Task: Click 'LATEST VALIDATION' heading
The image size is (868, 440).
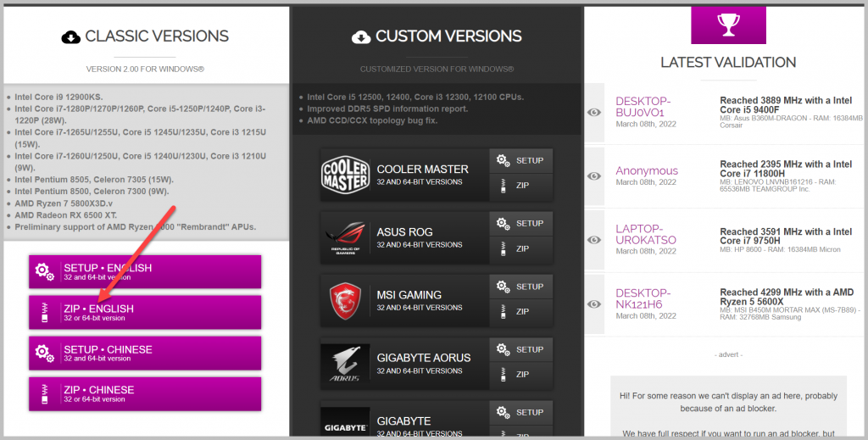Action: point(728,62)
